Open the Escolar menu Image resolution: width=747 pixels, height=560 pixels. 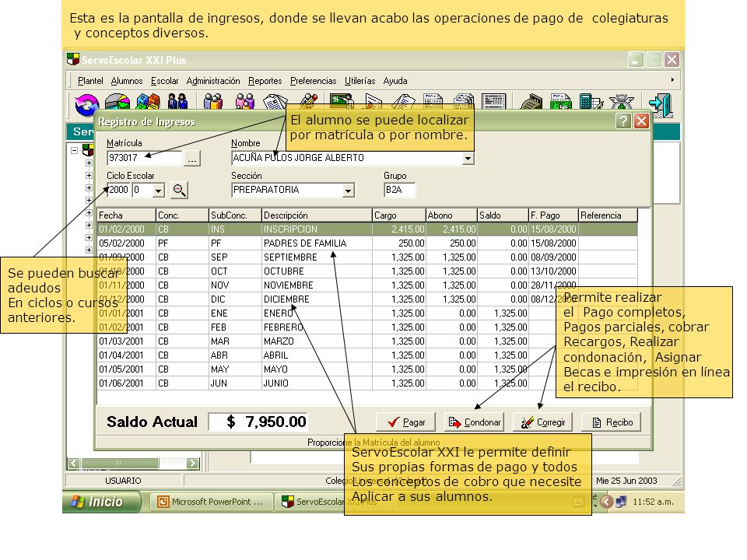[x=164, y=81]
